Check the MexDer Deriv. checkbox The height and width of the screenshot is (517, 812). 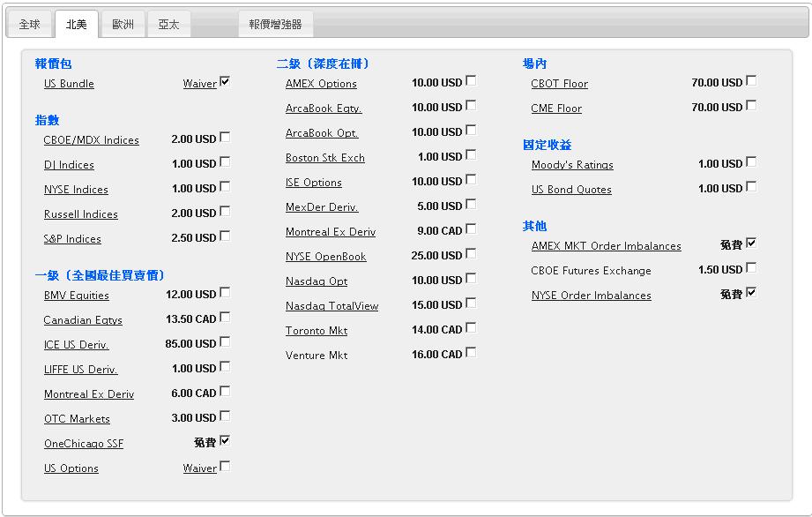[471, 204]
